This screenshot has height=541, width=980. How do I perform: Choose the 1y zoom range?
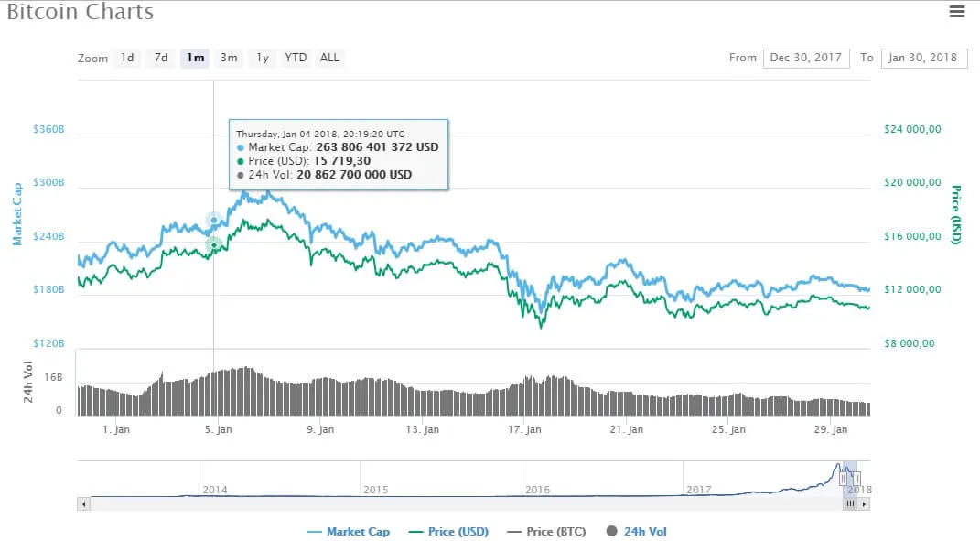click(x=263, y=58)
